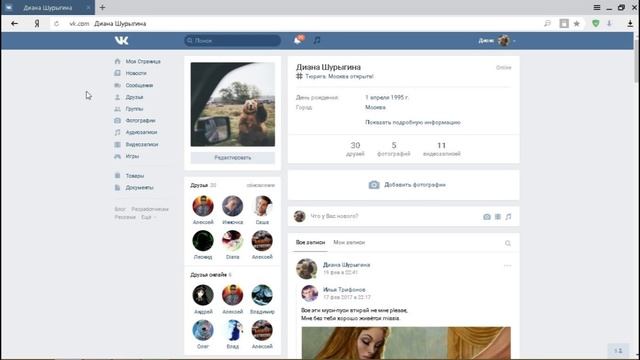
Task: Open the 11 видеозаписей counter
Action: (x=442, y=149)
